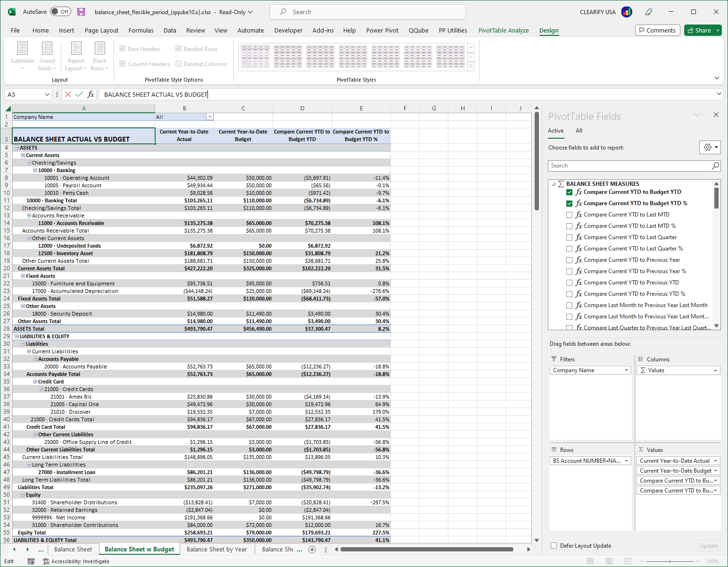Add a new worksheet with the plus icon
The height and width of the screenshot is (567, 728).
(312, 549)
